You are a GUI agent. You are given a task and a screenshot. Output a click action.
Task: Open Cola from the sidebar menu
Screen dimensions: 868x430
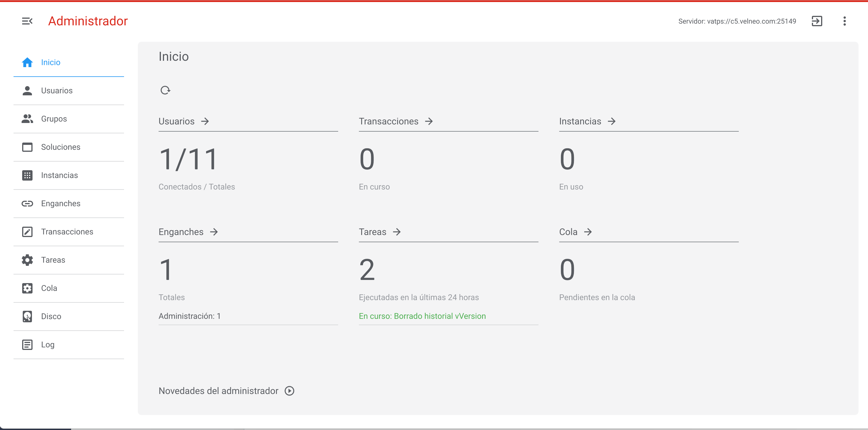point(69,288)
